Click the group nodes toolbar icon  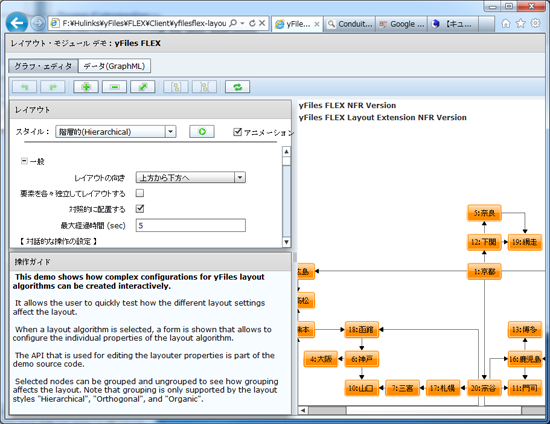[x=176, y=87]
